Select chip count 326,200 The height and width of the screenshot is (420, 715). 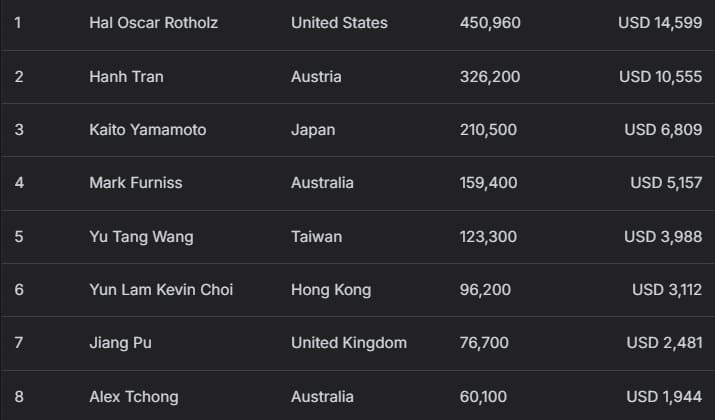(x=490, y=76)
